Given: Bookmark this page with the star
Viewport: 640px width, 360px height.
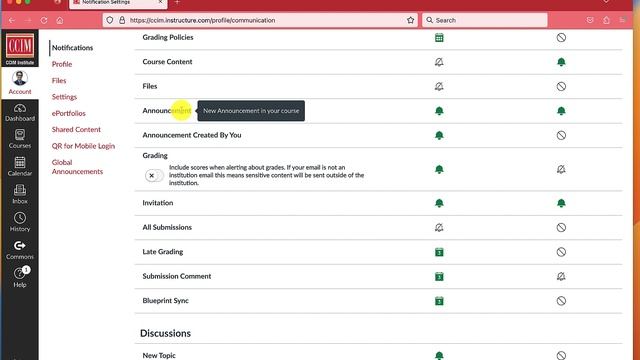Looking at the screenshot, I should 411,20.
